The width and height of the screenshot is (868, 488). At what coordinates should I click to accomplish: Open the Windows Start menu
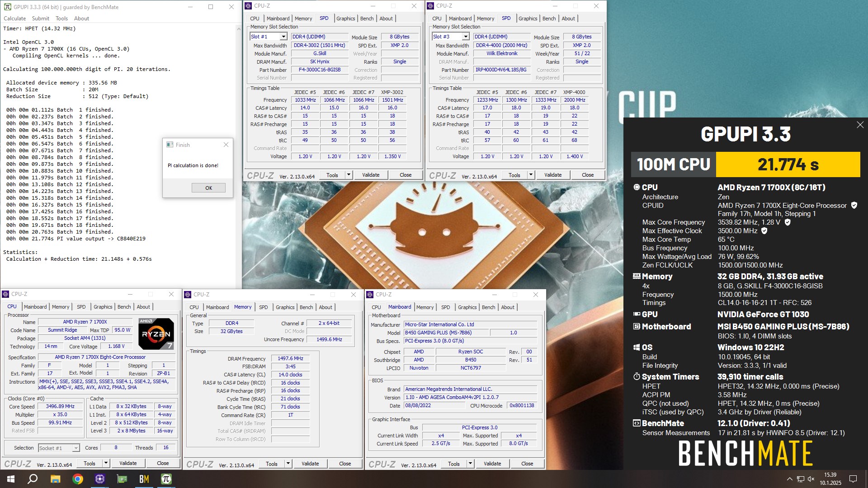[11, 479]
